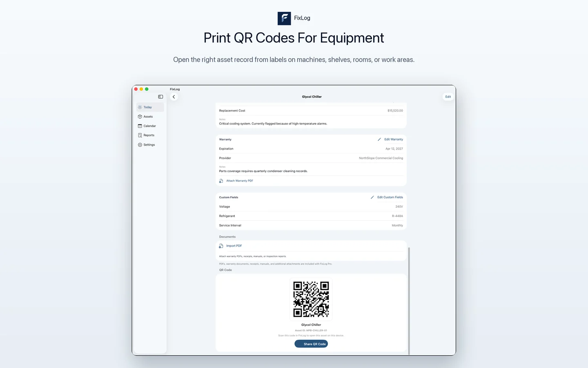Click the 'Scan this code in FixLog' hint
The height and width of the screenshot is (368, 588).
tap(311, 335)
